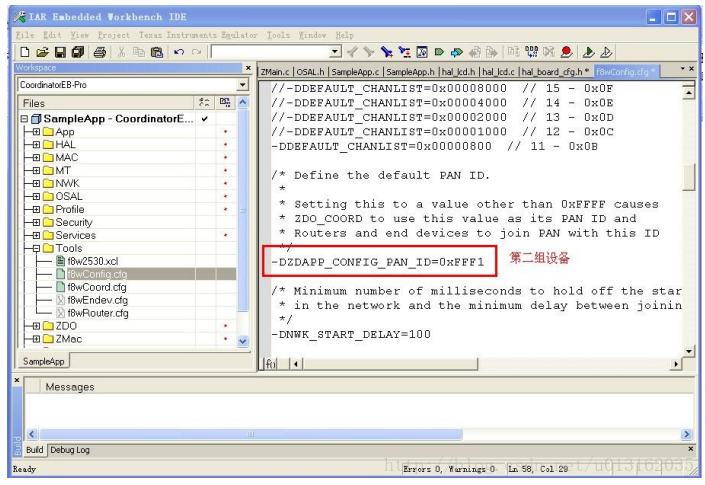The image size is (705, 485).
Task: Select the f8wCoord.cfg file
Action: (97, 287)
